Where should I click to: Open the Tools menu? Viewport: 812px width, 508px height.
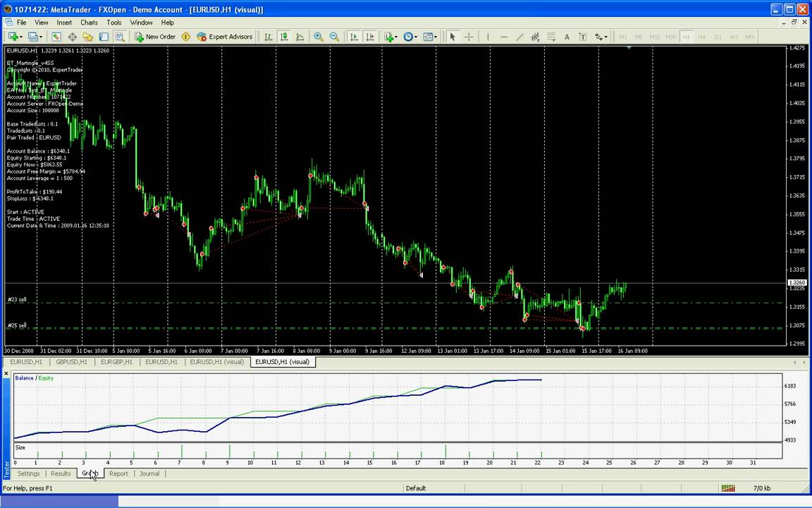click(x=114, y=23)
